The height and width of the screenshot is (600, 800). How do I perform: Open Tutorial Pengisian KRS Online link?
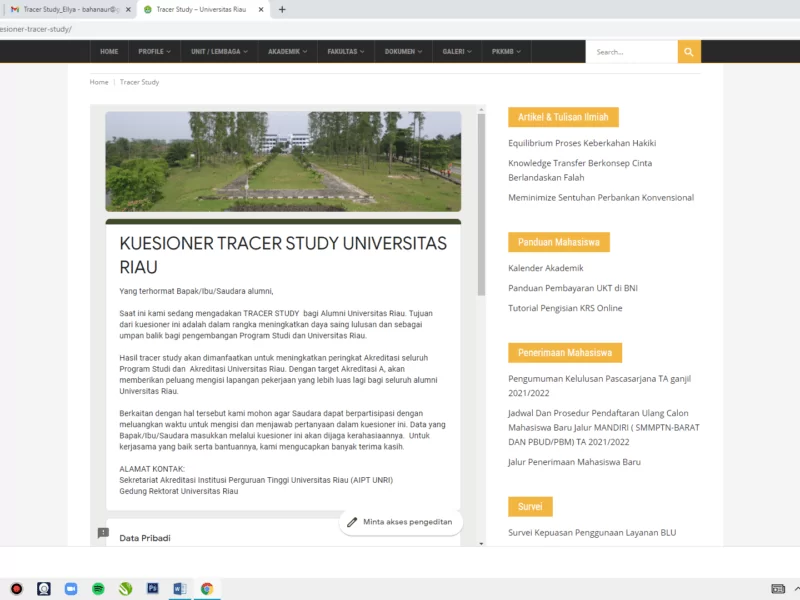coord(565,308)
